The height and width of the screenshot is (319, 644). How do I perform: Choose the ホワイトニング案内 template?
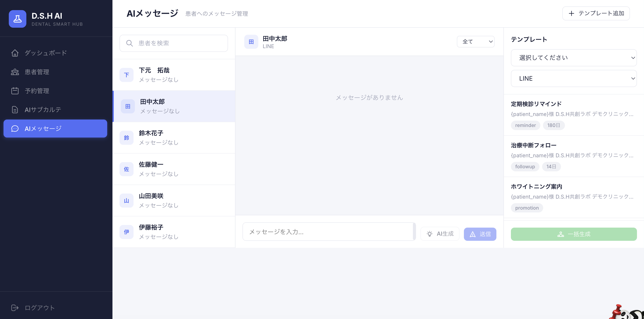point(574,198)
